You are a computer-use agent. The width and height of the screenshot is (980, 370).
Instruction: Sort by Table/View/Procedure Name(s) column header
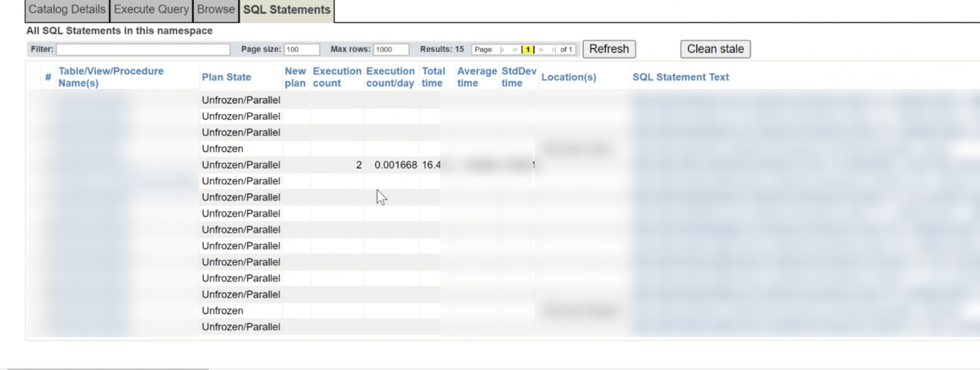click(111, 77)
